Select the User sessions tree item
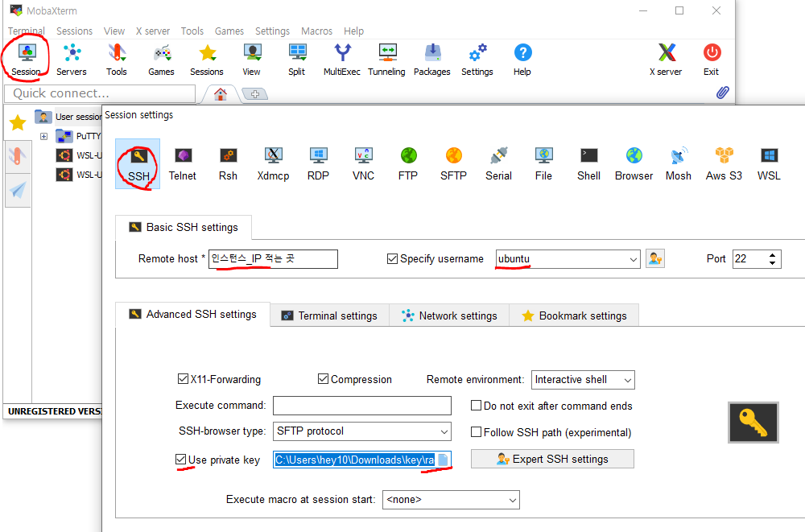This screenshot has height=532, width=805. coord(68,117)
